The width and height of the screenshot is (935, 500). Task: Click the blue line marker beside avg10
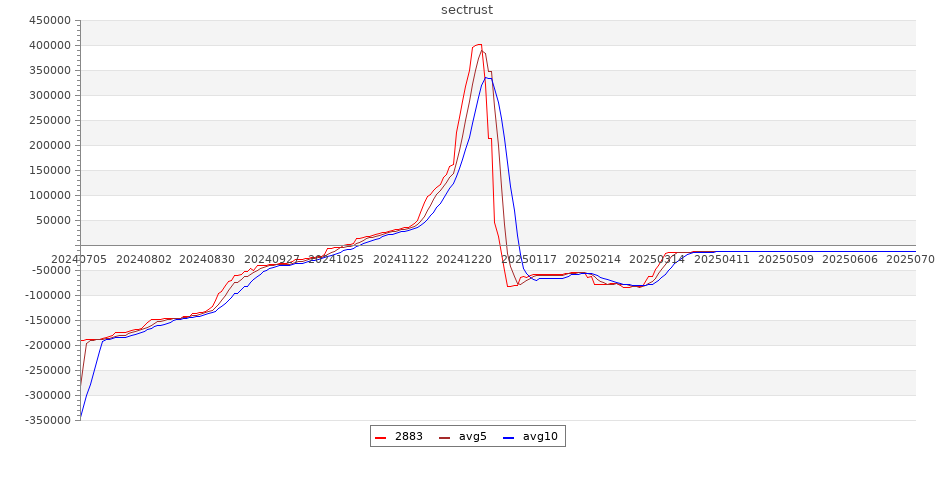click(509, 437)
